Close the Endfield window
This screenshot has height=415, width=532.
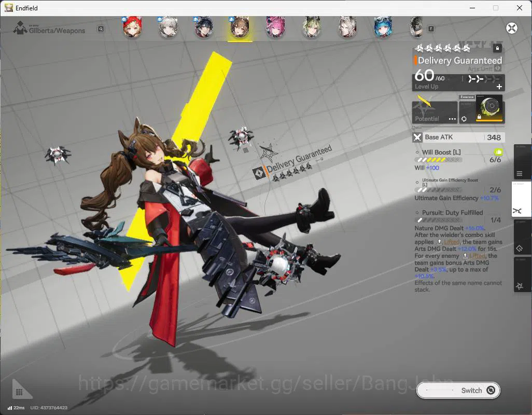[520, 8]
